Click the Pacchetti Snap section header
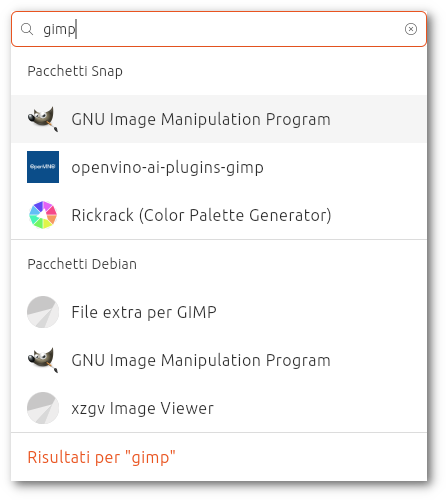This screenshot has height=500, width=446. (75, 71)
